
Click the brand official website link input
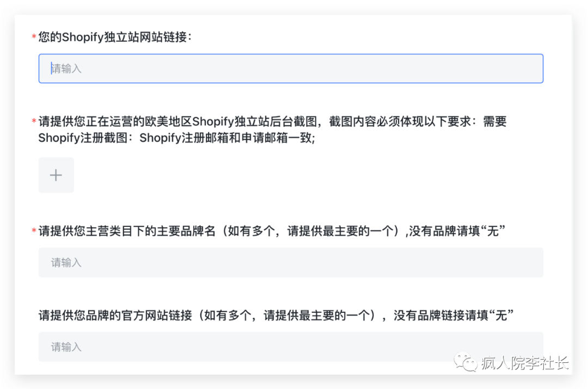pos(290,347)
